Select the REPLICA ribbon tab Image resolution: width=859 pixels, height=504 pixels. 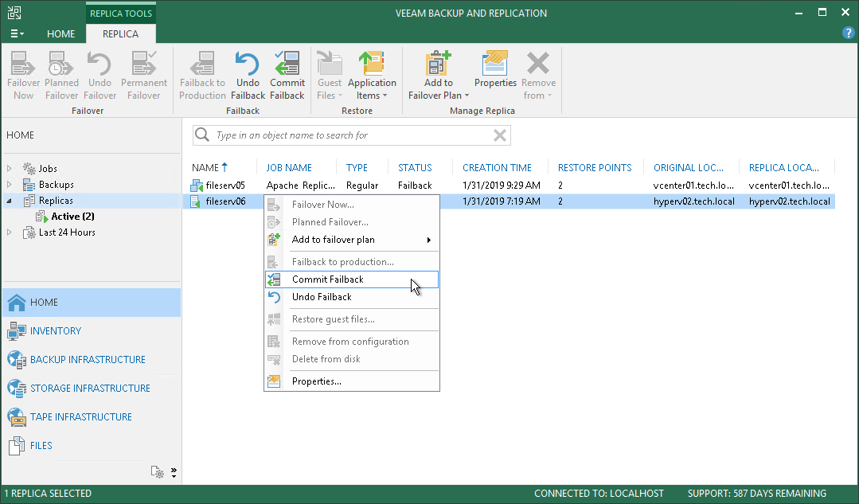click(x=120, y=34)
